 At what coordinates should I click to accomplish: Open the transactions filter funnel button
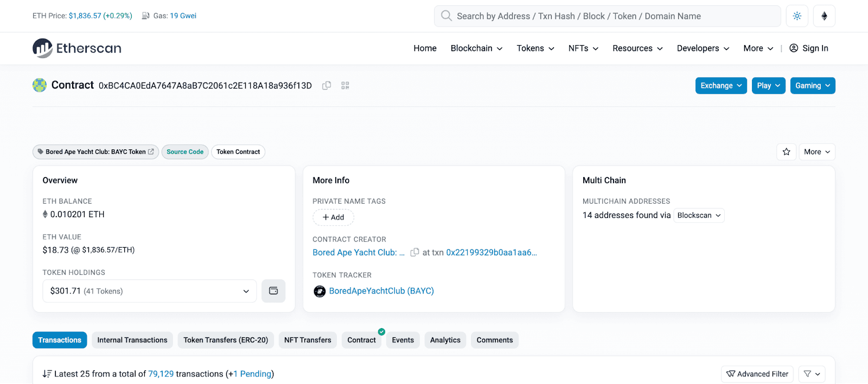[812, 374]
